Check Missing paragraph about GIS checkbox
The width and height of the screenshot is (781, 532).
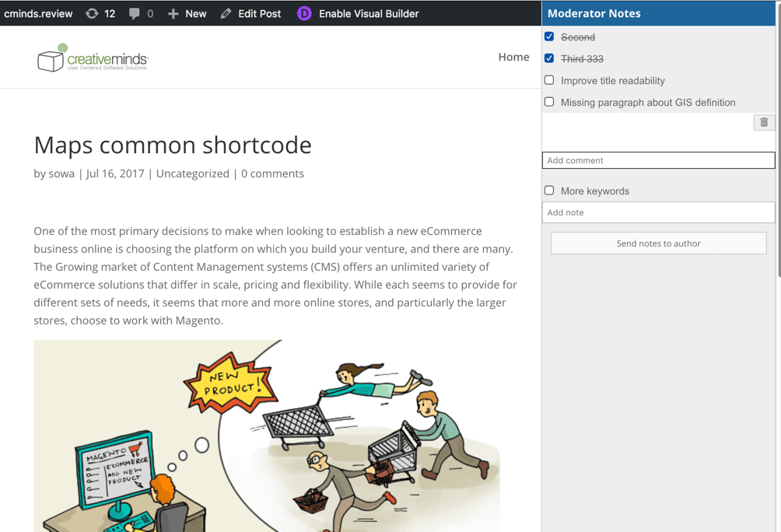[x=549, y=102]
